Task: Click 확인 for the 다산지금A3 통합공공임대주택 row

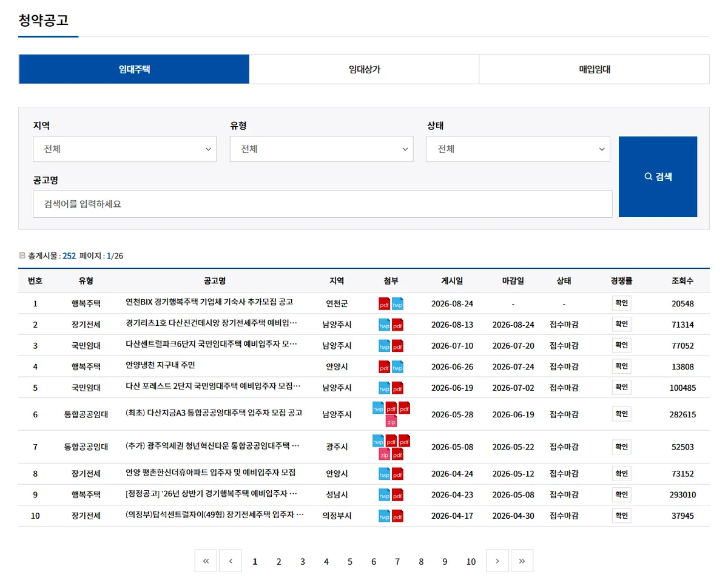Action: [x=621, y=414]
